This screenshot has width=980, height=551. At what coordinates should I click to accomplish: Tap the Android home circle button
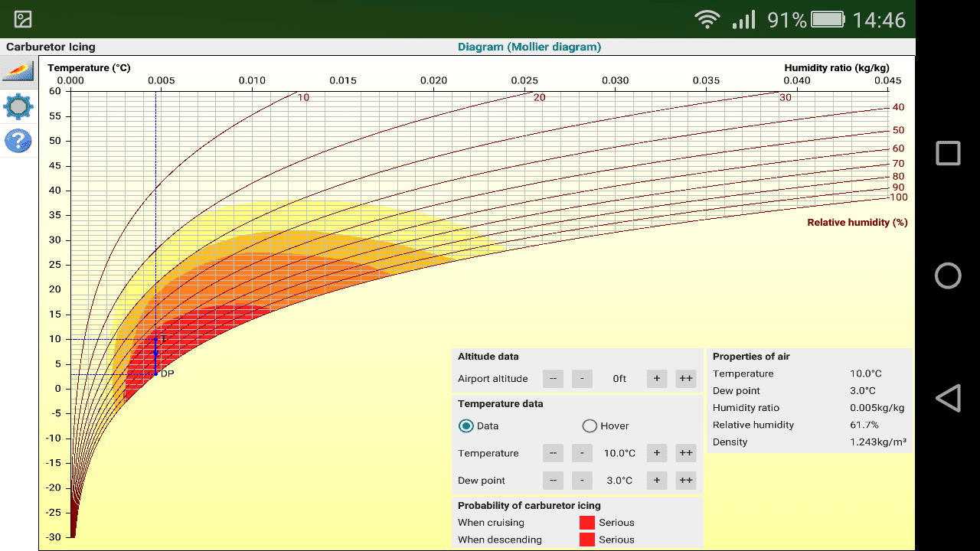pos(948,275)
